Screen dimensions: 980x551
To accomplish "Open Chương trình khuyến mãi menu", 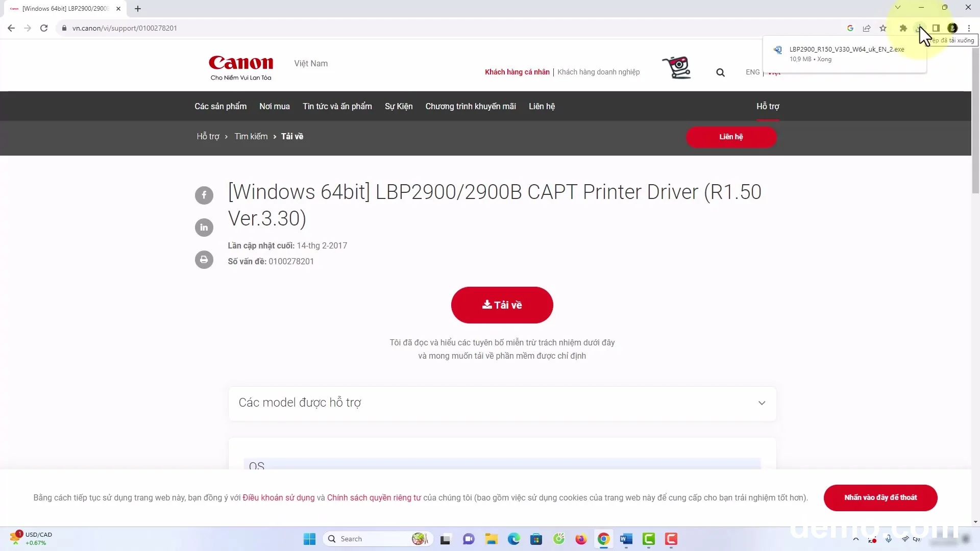I will pyautogui.click(x=471, y=106).
